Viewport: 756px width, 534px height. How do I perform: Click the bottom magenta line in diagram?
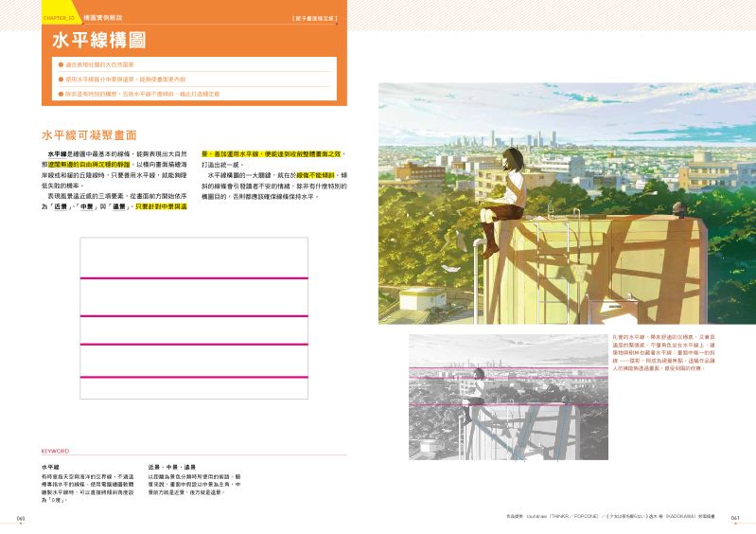click(x=194, y=377)
